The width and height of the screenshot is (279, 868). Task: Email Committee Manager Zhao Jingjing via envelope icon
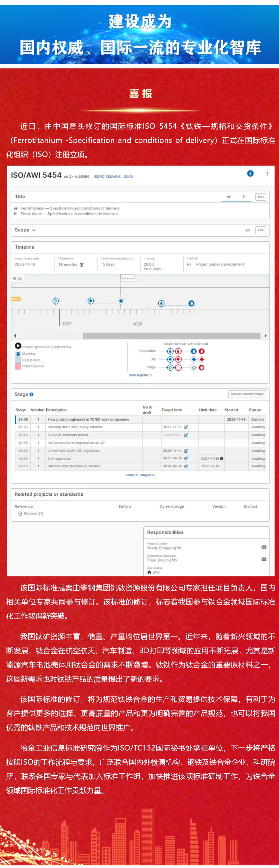(264, 559)
